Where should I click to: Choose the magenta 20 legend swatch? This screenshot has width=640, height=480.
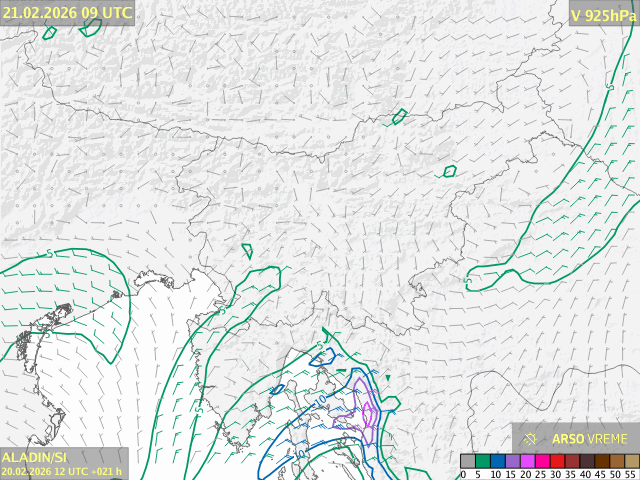[x=527, y=461]
